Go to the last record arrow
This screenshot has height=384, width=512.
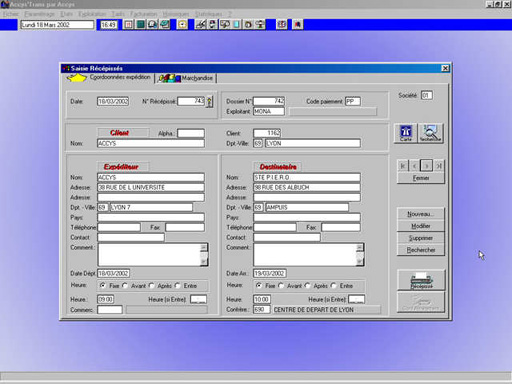[x=439, y=166]
